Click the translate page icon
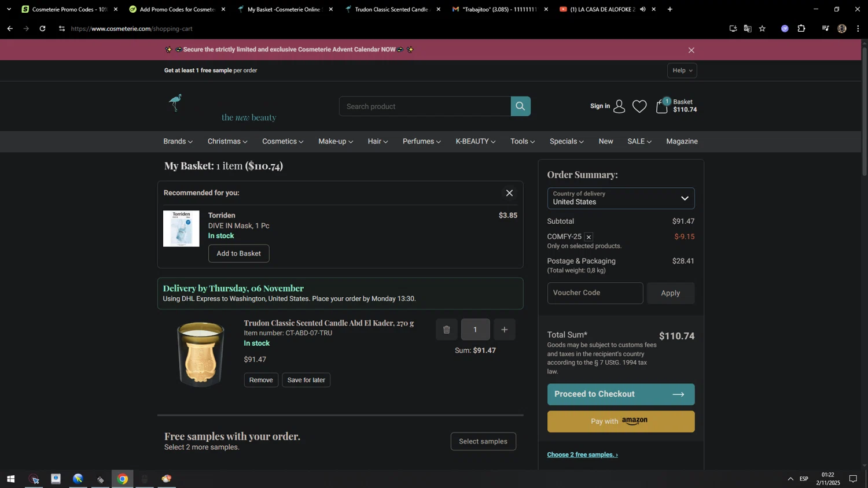868x488 pixels. pos(748,28)
